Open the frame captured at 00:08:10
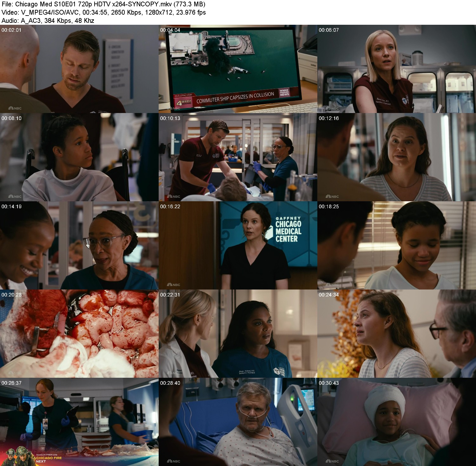The height and width of the screenshot is (466, 476). click(x=79, y=157)
